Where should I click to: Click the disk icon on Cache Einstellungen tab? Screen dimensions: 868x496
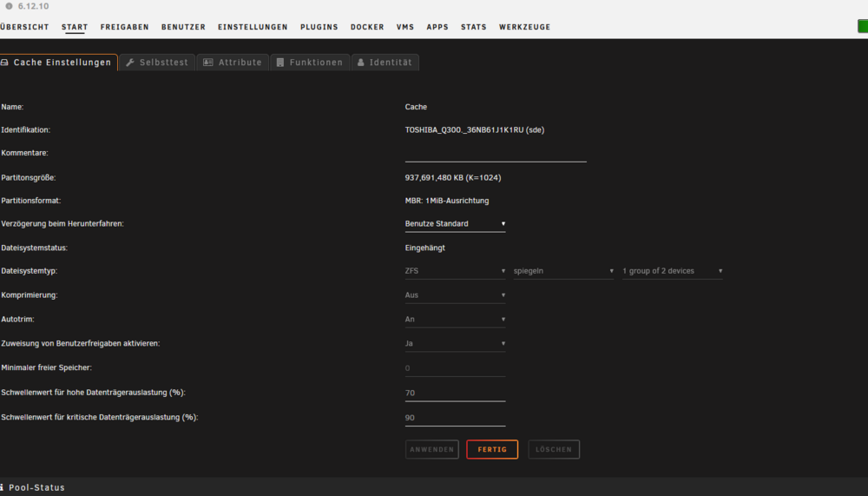coord(4,63)
